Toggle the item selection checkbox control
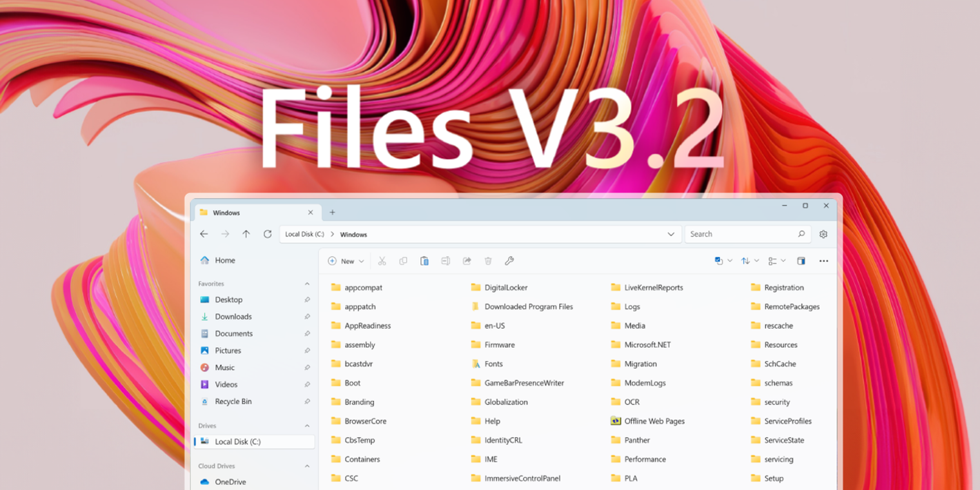 tap(718, 260)
